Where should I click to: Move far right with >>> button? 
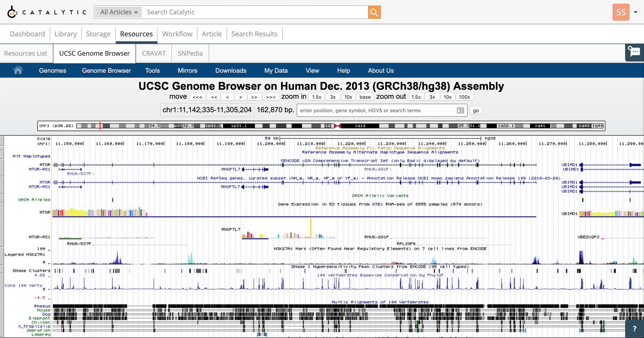tap(271, 97)
